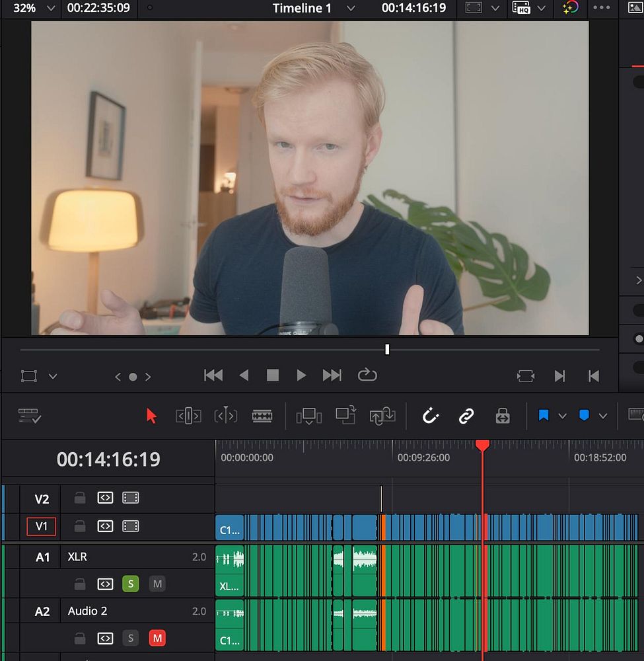Open the three-dot viewer options menu
Screen dimensions: 644x661
click(x=602, y=7)
